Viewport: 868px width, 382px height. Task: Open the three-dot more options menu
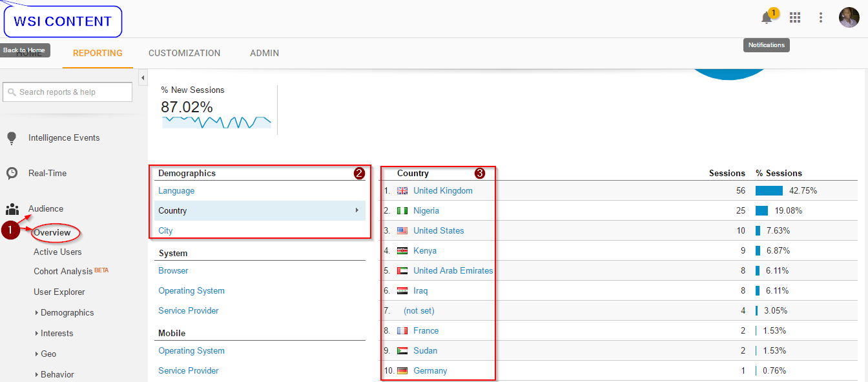pos(821,18)
